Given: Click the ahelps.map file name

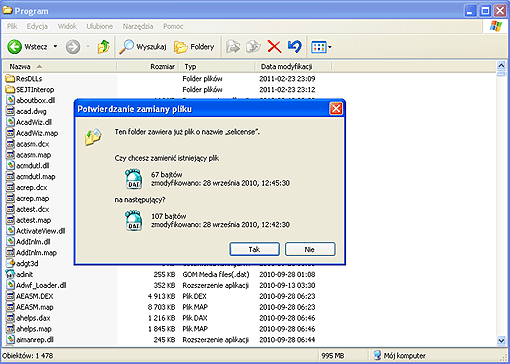Looking at the screenshot, I should (34, 329).
